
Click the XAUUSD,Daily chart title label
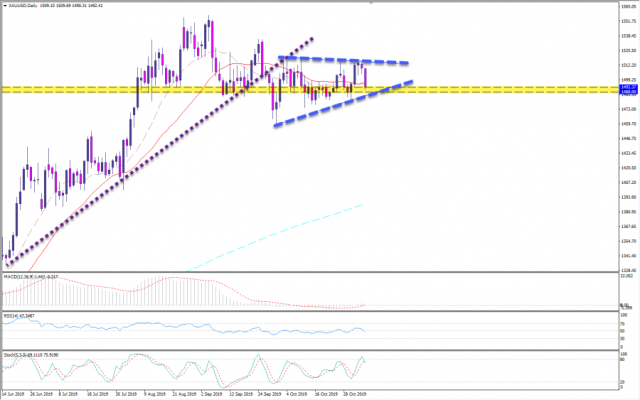coord(22,5)
